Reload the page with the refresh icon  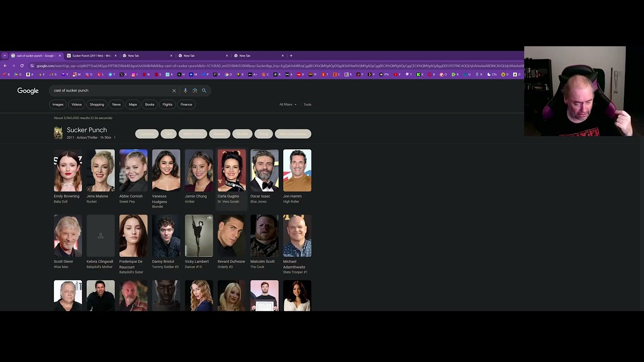[x=22, y=66]
